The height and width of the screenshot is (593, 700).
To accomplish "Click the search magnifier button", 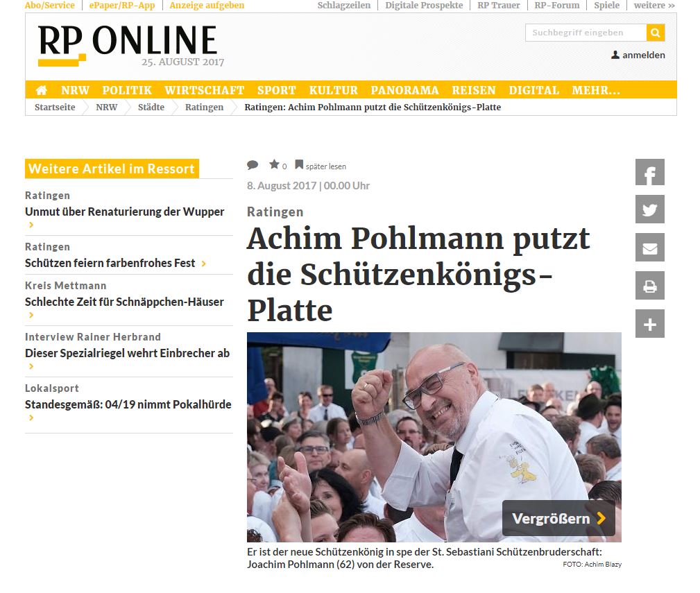I will coord(656,33).
